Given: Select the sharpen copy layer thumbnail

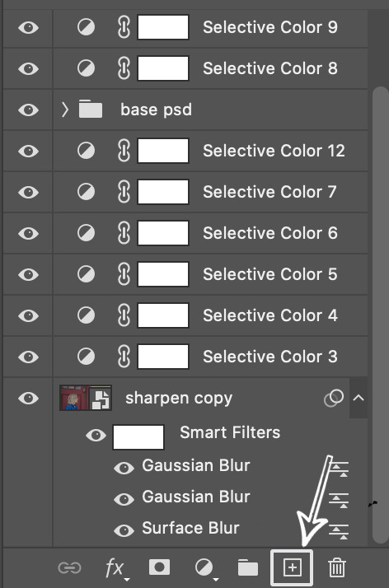Looking at the screenshot, I should [86, 398].
